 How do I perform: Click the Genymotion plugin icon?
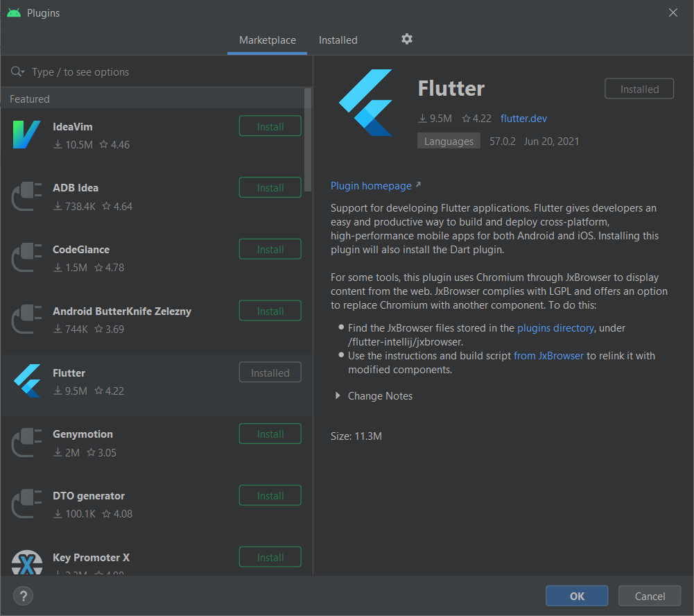point(26,443)
